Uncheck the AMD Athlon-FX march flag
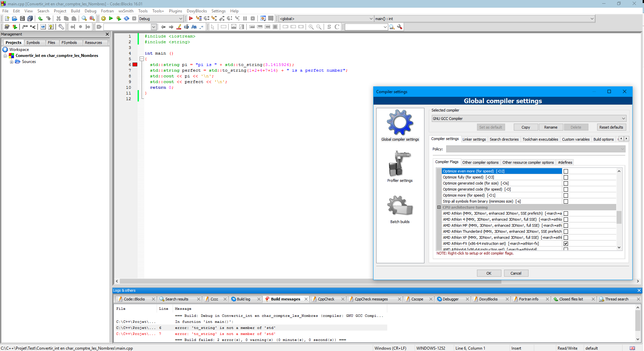The image size is (644, 351). click(566, 243)
